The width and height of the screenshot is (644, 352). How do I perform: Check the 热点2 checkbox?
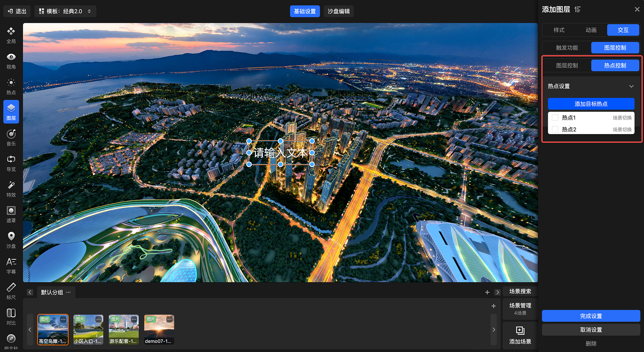tap(555, 130)
